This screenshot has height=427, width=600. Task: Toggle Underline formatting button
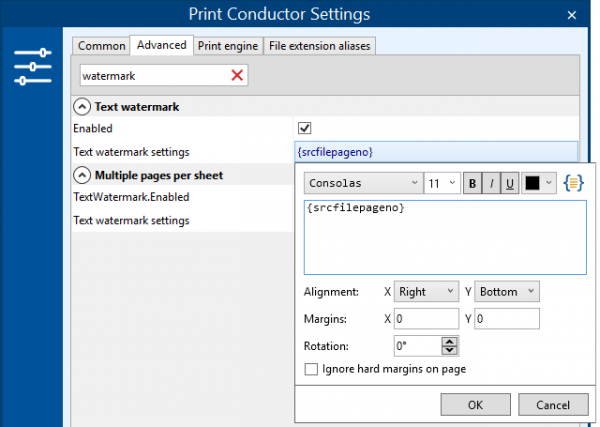pos(510,183)
